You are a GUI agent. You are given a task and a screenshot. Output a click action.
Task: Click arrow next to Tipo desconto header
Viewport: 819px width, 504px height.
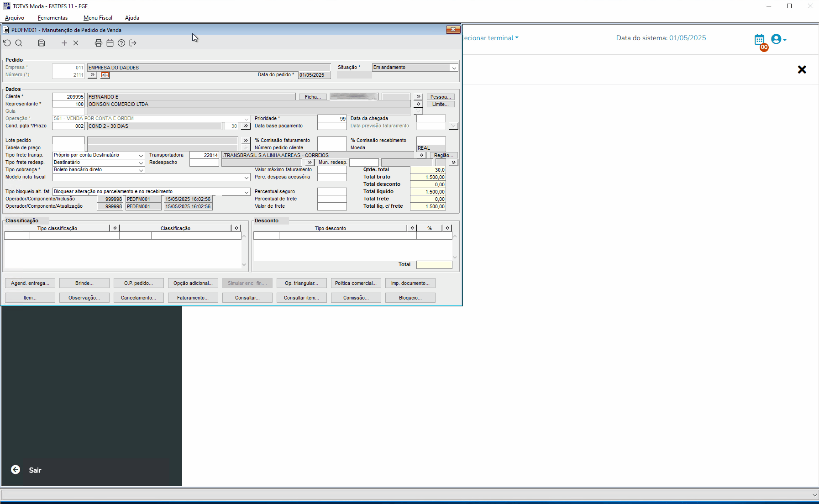[412, 228]
